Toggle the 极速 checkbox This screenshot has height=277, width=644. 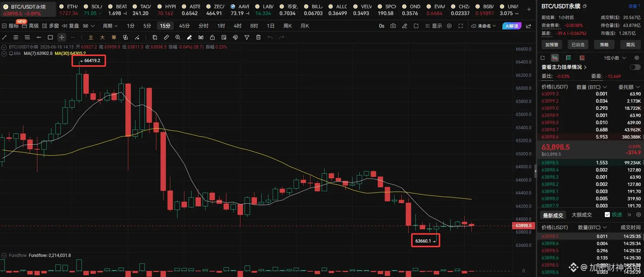(x=607, y=215)
